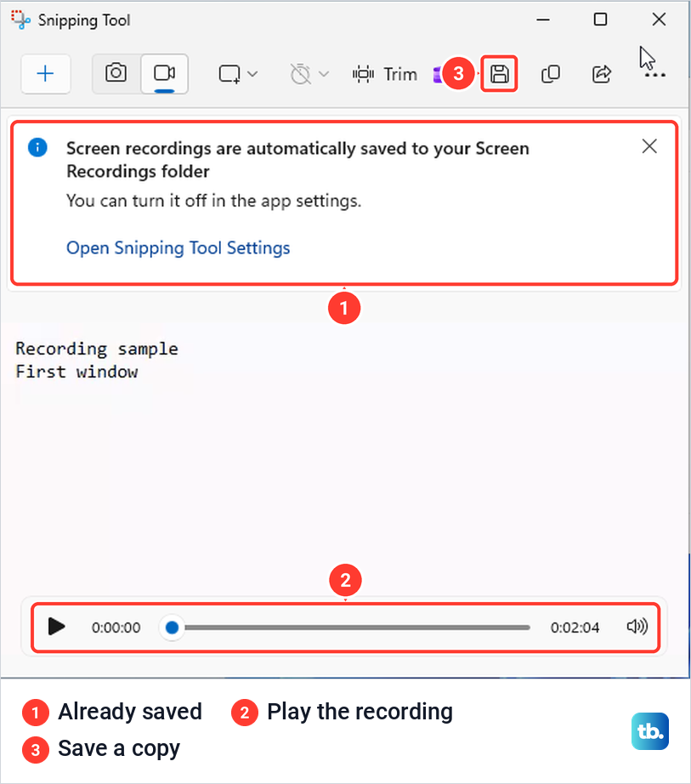This screenshot has height=784, width=691.
Task: Maximize the Snipping Tool window
Action: pyautogui.click(x=600, y=20)
